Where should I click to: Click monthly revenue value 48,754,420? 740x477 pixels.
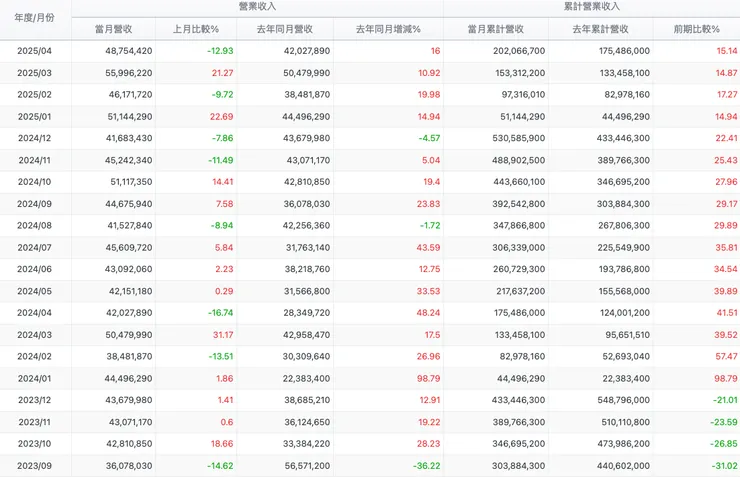point(128,51)
